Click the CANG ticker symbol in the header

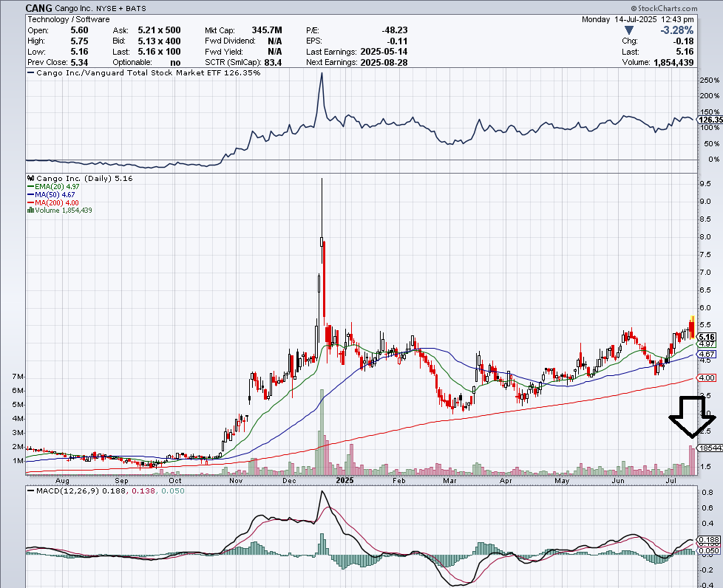click(38, 8)
